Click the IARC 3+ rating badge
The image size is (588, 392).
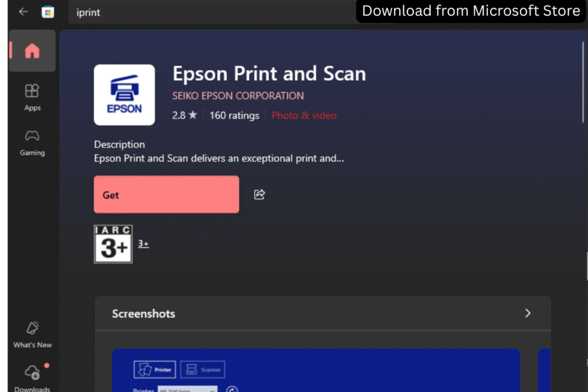pyautogui.click(x=113, y=244)
